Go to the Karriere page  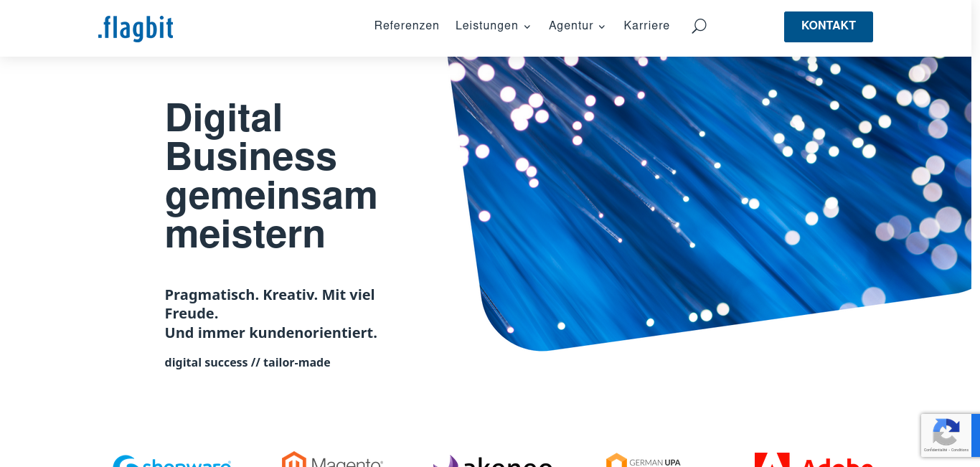[646, 26]
